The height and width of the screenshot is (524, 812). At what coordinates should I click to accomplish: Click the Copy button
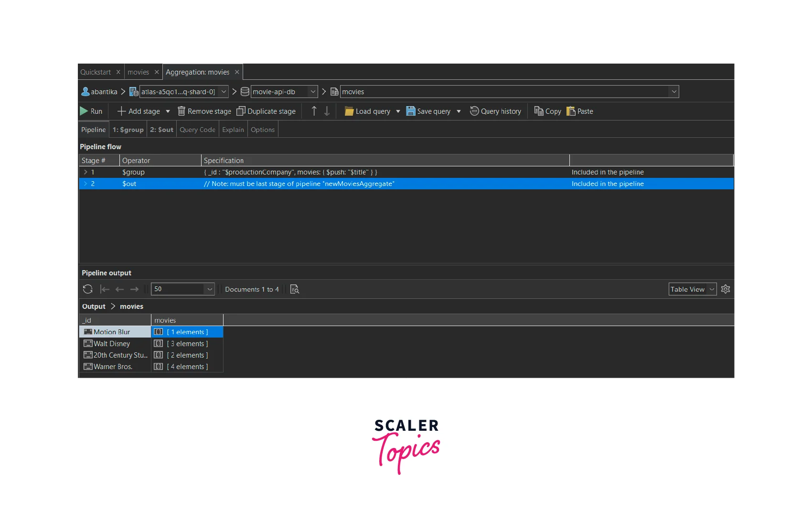547,111
